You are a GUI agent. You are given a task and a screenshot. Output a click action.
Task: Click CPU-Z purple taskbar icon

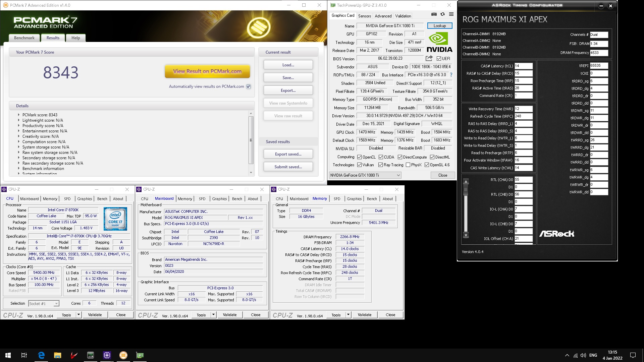point(107,355)
